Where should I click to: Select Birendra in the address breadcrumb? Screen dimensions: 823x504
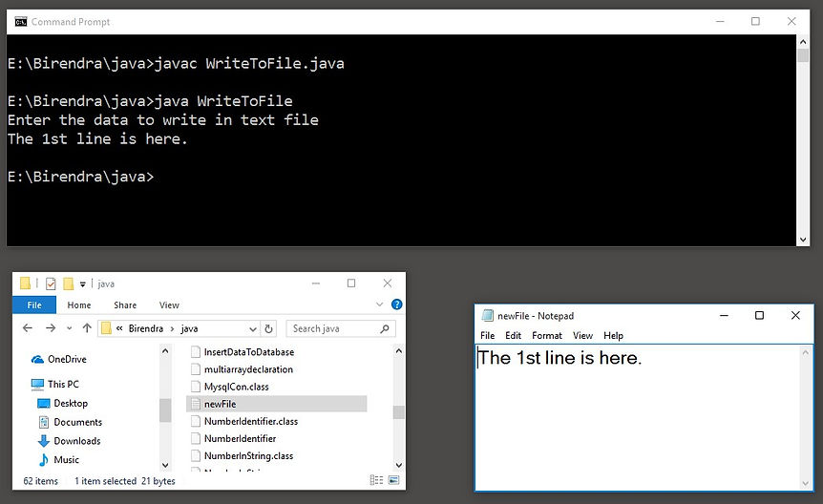coord(146,328)
